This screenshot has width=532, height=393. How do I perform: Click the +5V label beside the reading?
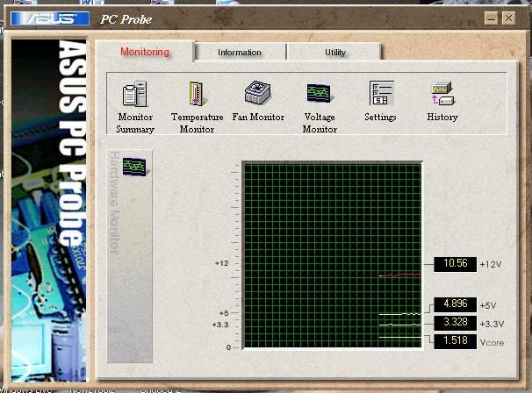488,305
